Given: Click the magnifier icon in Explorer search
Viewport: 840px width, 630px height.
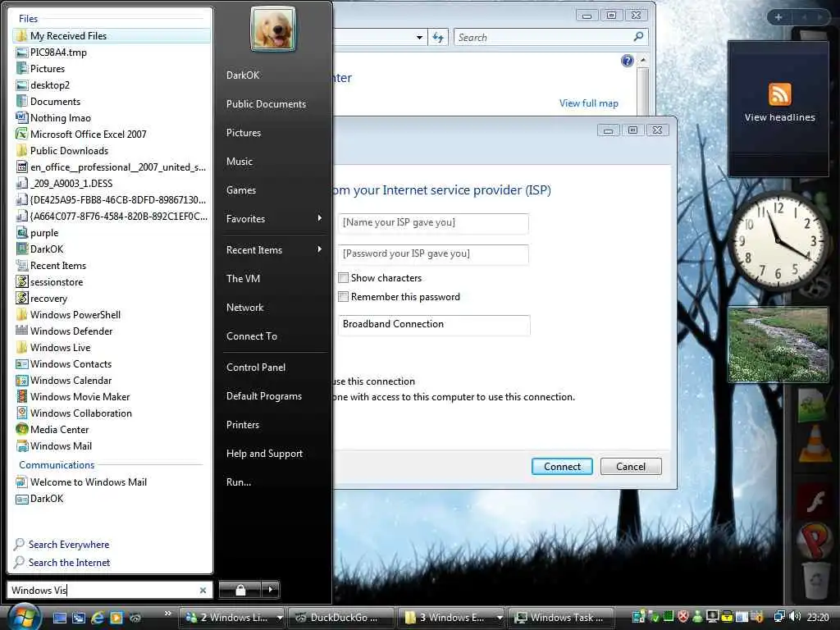Looking at the screenshot, I should 638,37.
